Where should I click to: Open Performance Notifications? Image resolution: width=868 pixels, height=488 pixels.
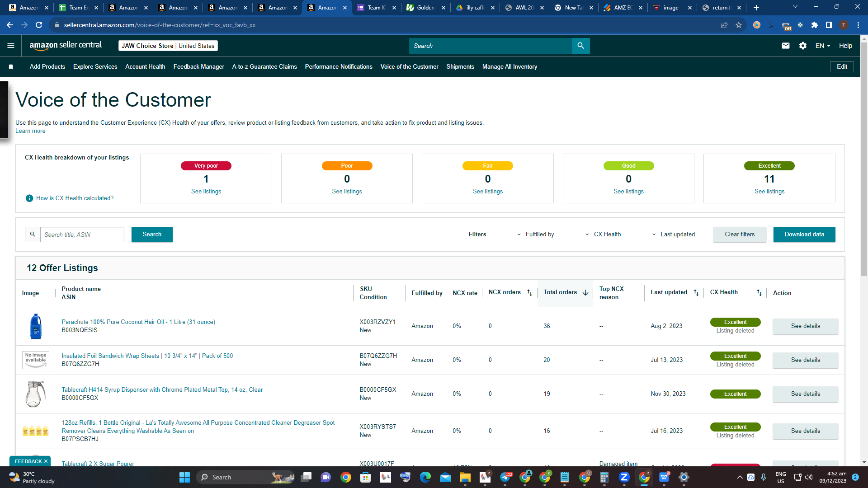coord(339,67)
